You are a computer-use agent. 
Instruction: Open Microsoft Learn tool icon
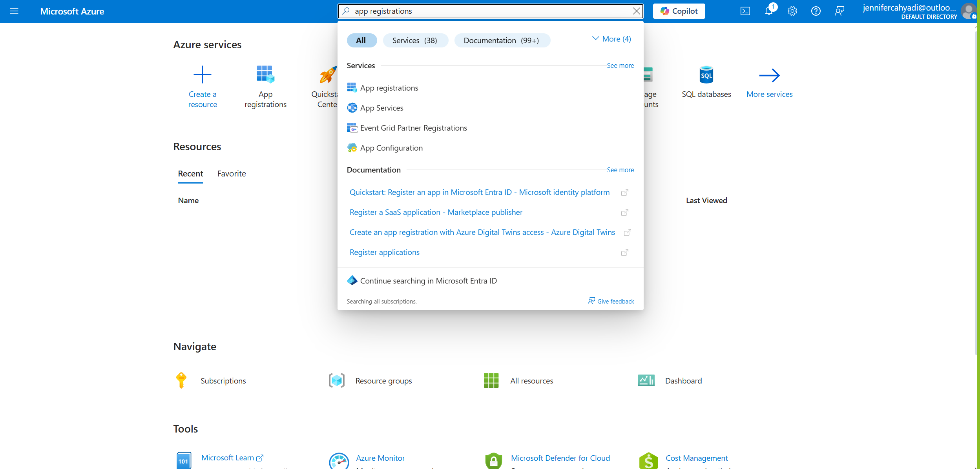click(184, 460)
